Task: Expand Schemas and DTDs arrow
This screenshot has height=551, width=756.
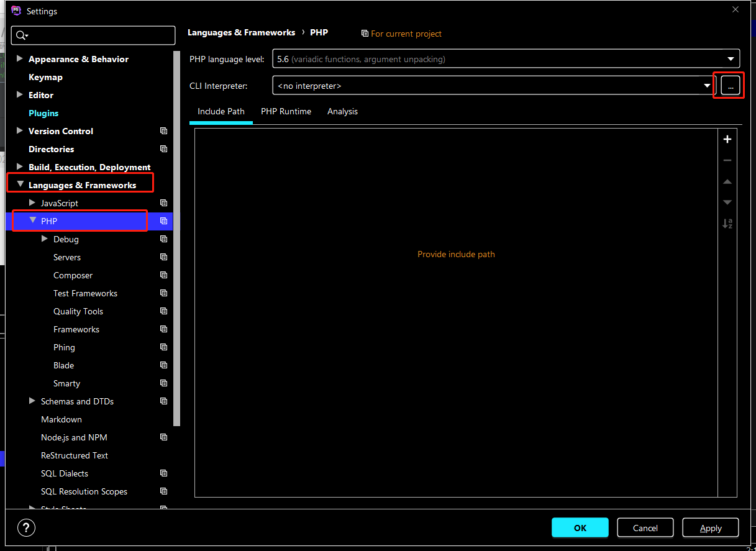Action: (32, 401)
